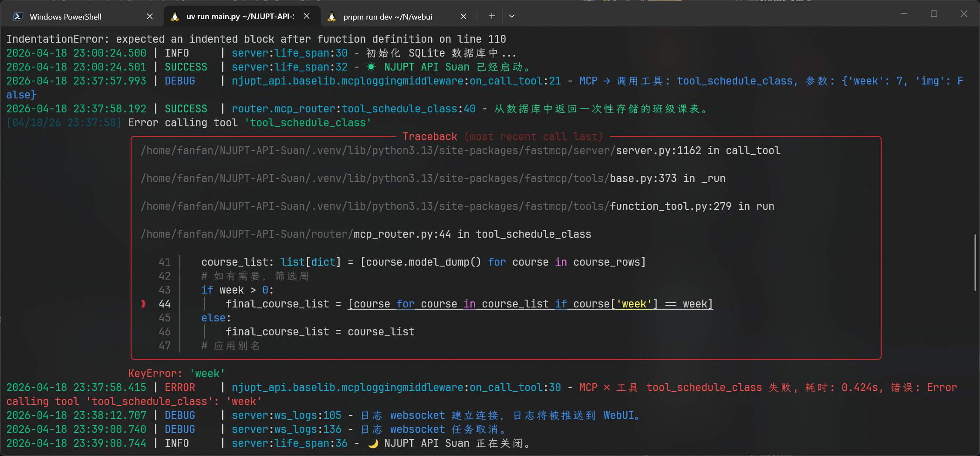The image size is (980, 456).
Task: Click the red error marker at line 44
Action: coord(143,304)
